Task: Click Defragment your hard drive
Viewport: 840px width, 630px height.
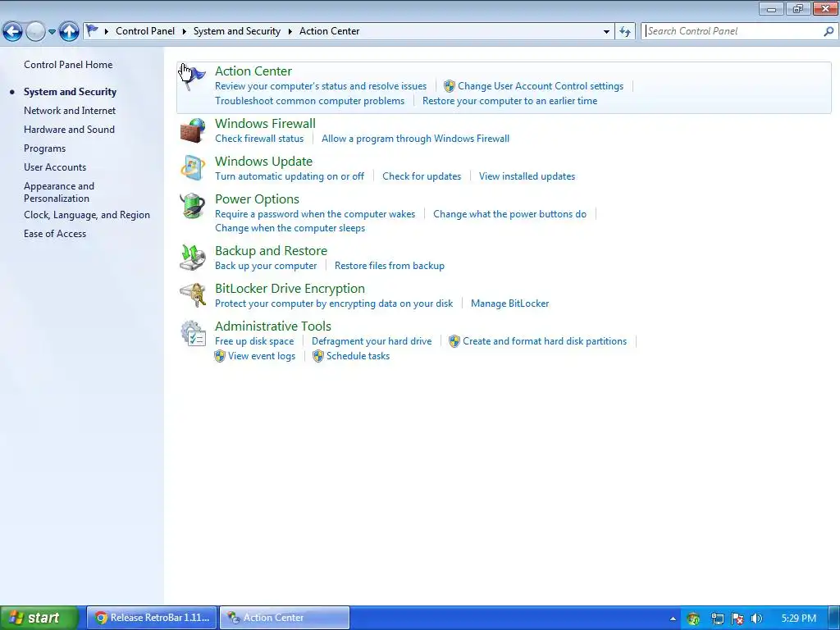Action: 372,341
